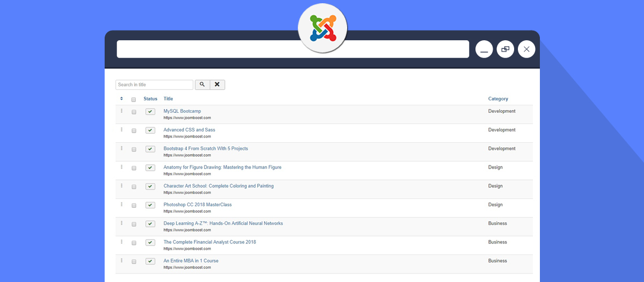Viewport: 644px width, 282px height.
Task: Click drag handle for Photoshop CC 2018 MasterClass
Action: (122, 205)
